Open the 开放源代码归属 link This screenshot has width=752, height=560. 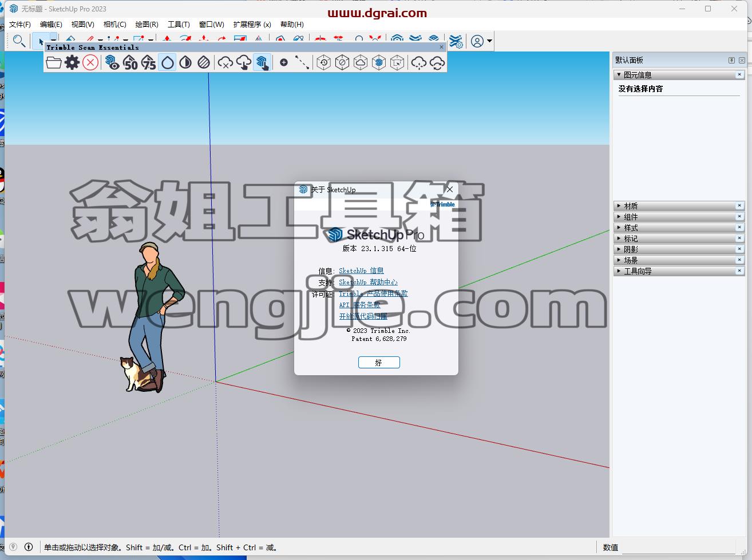pos(363,316)
